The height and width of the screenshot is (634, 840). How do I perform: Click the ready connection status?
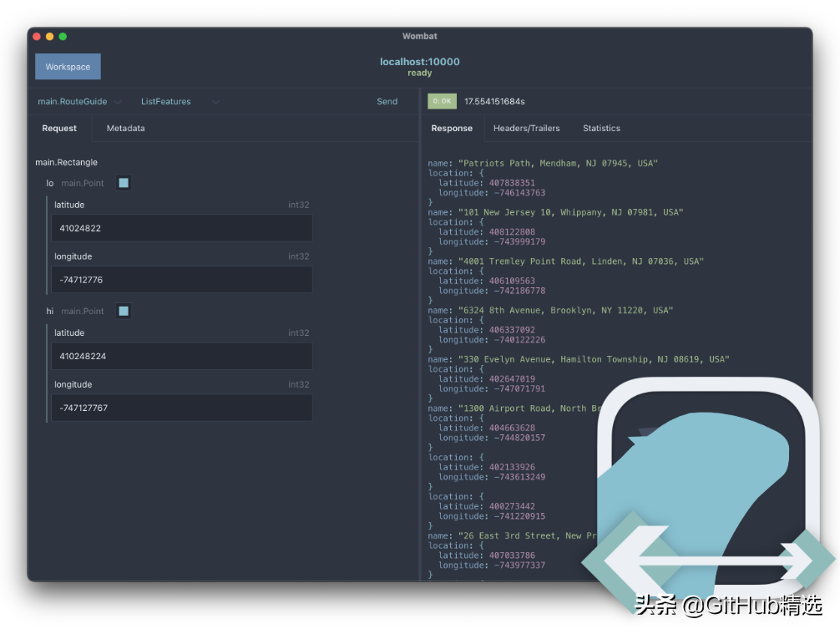coord(419,73)
